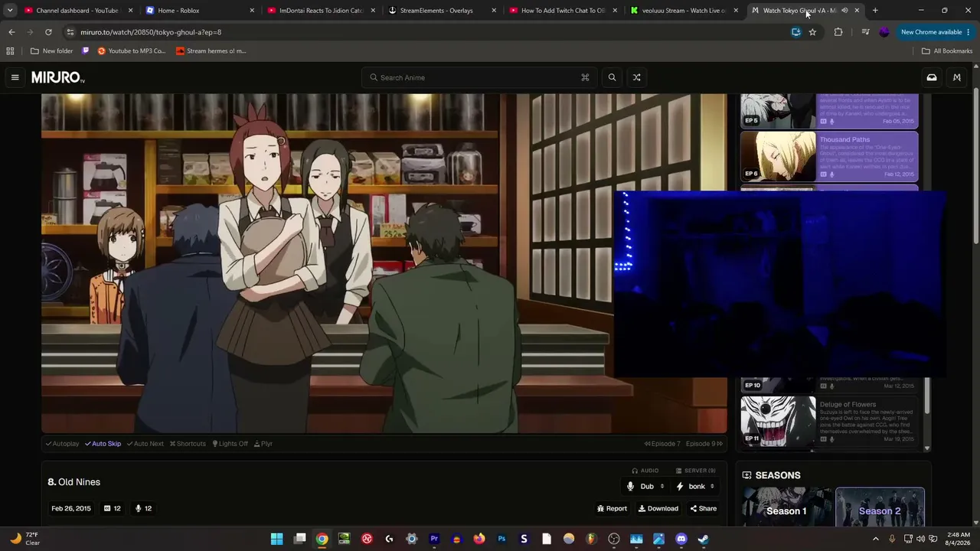Image resolution: width=980 pixels, height=551 pixels.
Task: Toggle the Auto Next option
Action: click(x=145, y=444)
